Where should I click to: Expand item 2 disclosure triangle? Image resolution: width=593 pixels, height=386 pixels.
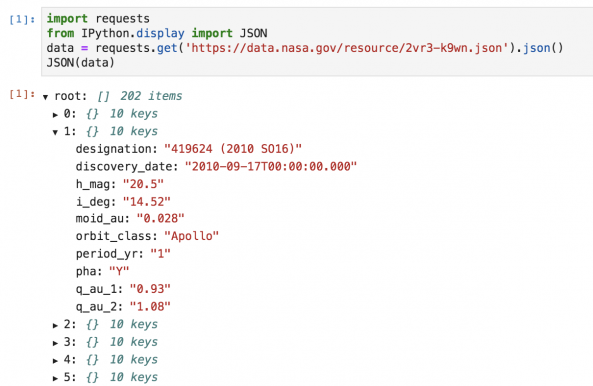pos(55,325)
